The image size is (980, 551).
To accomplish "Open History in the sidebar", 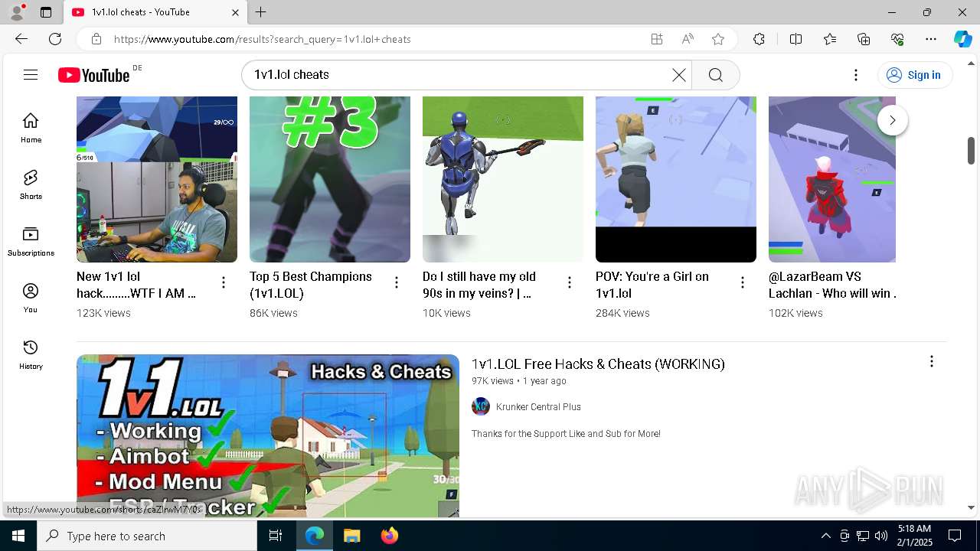I will point(31,354).
